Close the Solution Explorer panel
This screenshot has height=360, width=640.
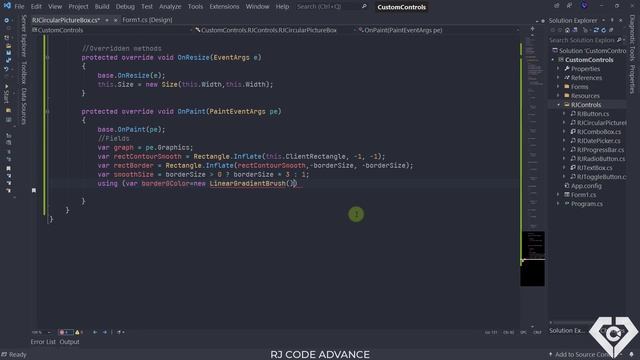pos(621,20)
